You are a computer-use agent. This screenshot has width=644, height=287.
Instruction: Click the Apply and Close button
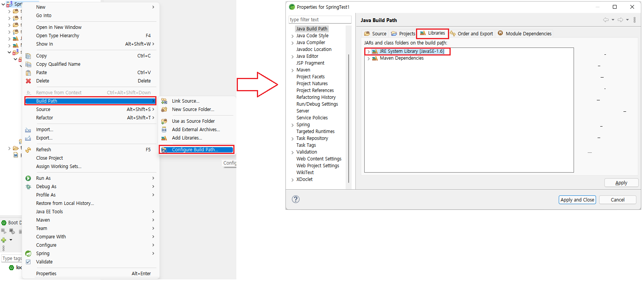point(577,200)
